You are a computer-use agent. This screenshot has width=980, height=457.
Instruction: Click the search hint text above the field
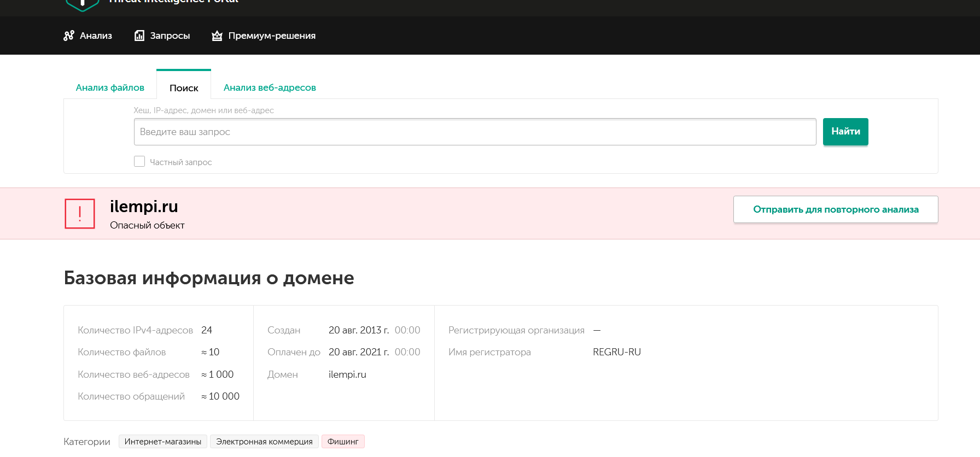204,110
